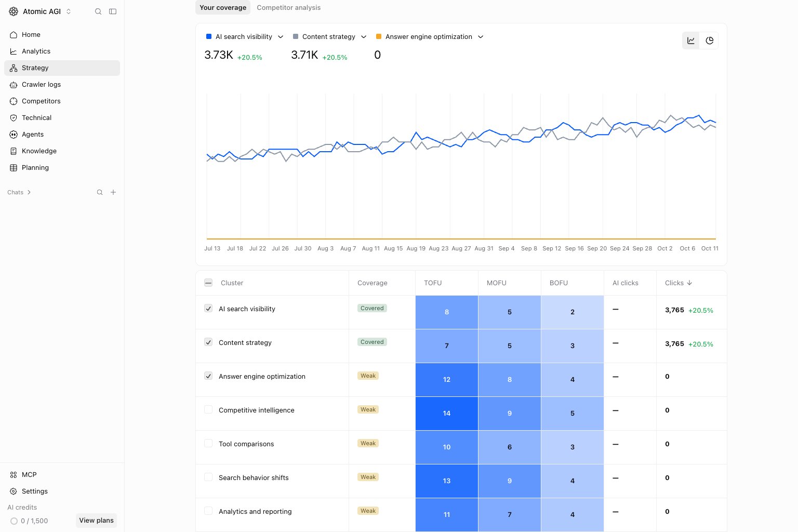
Task: Sort by Clicks column arrow
Action: click(689, 283)
